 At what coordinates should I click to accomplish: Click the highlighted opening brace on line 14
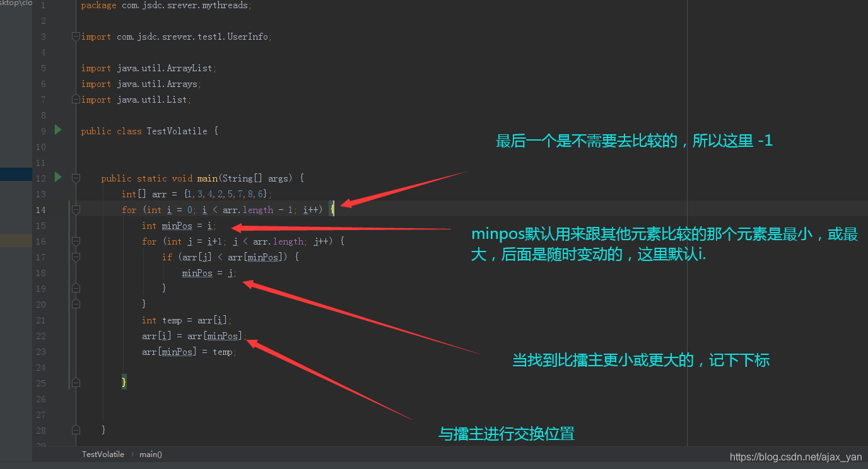pos(332,209)
